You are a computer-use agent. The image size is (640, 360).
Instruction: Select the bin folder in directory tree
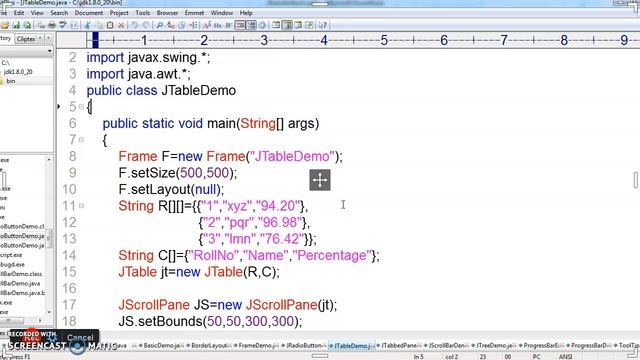(x=11, y=81)
